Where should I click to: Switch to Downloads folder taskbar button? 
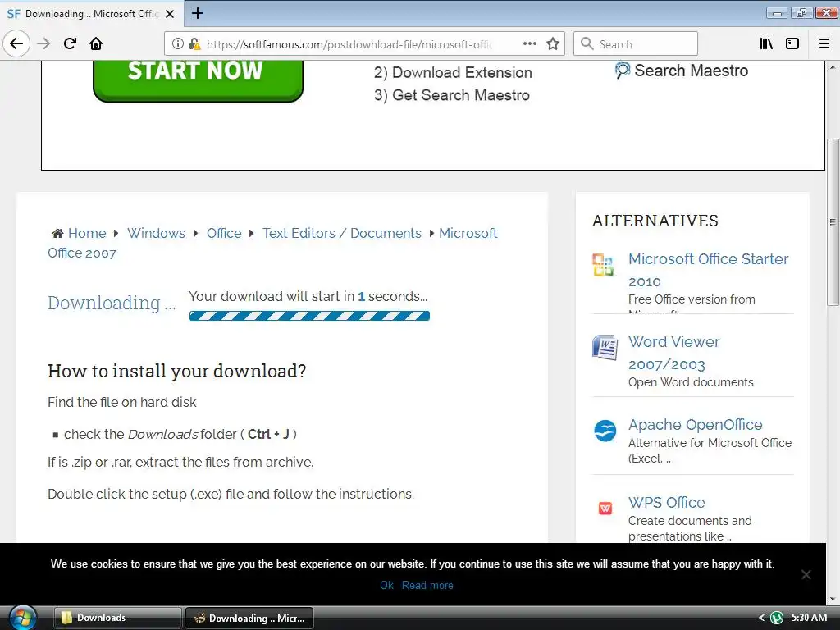(x=117, y=618)
